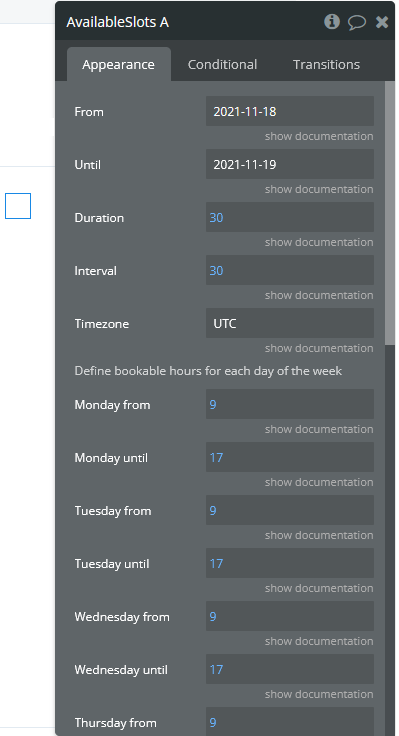Show documentation under Duration field
399x736 pixels.
click(319, 242)
